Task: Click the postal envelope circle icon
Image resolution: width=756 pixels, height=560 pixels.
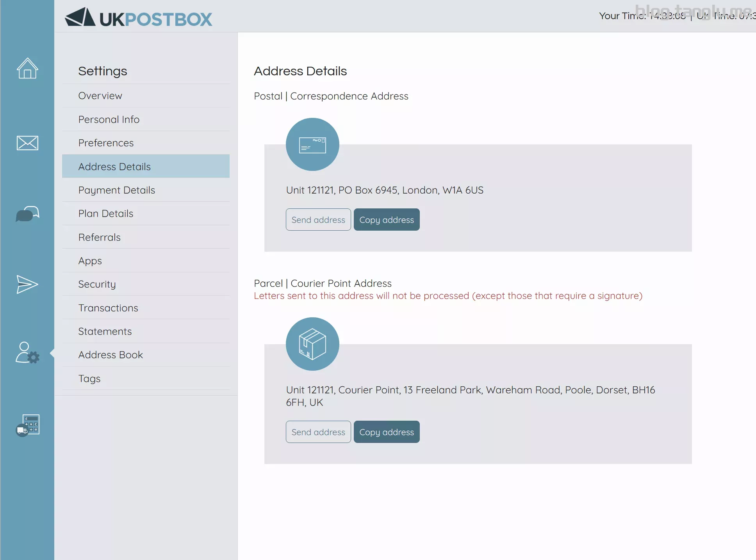Action: (312, 144)
